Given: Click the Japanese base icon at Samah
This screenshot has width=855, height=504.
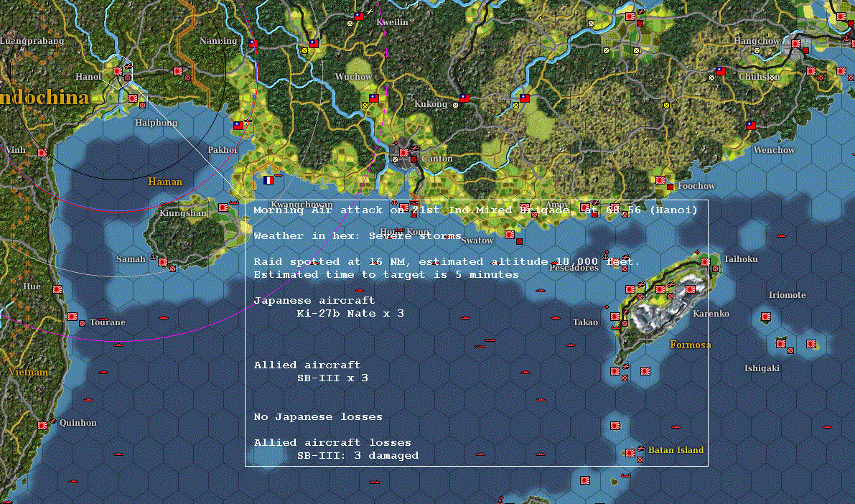Looking at the screenshot, I should pos(162,262).
